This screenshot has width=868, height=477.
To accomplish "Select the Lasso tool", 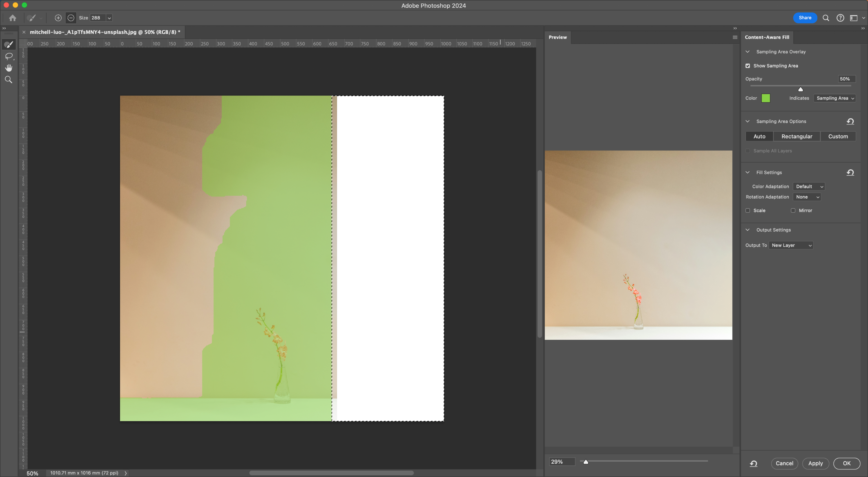I will [x=9, y=56].
